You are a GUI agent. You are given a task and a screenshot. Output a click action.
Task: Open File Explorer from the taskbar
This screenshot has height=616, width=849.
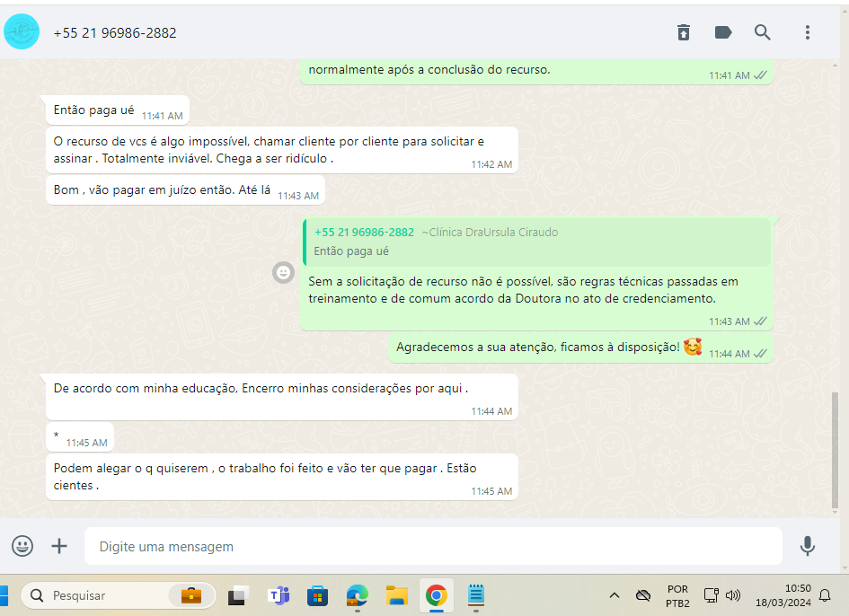[x=397, y=596]
